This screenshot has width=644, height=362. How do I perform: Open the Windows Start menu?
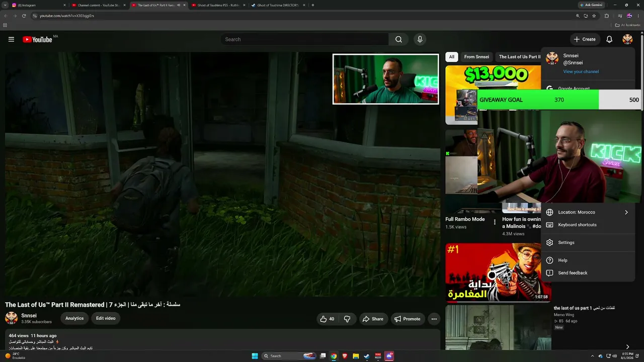point(255,356)
